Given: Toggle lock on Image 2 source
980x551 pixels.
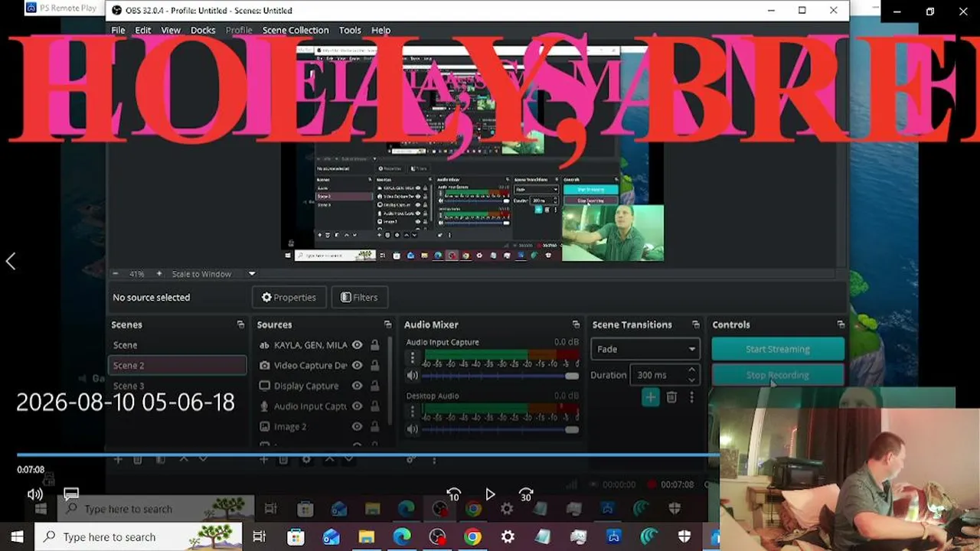Looking at the screenshot, I should (374, 426).
